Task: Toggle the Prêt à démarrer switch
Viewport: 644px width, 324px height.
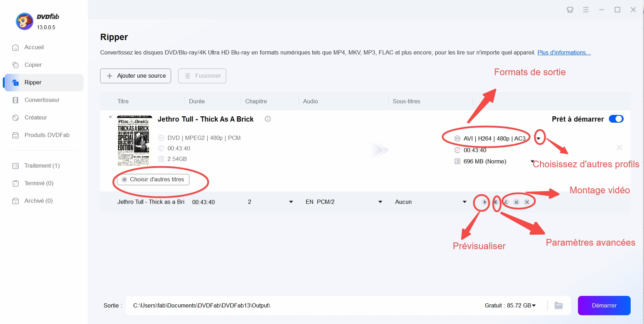Action: [616, 119]
